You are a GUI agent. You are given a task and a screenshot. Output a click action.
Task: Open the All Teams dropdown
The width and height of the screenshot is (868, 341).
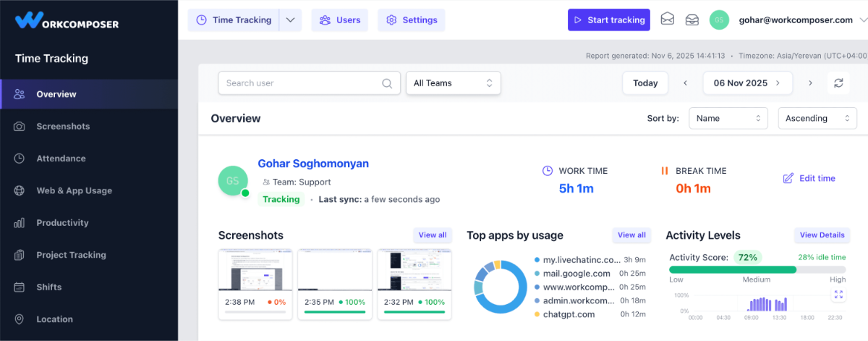point(454,83)
